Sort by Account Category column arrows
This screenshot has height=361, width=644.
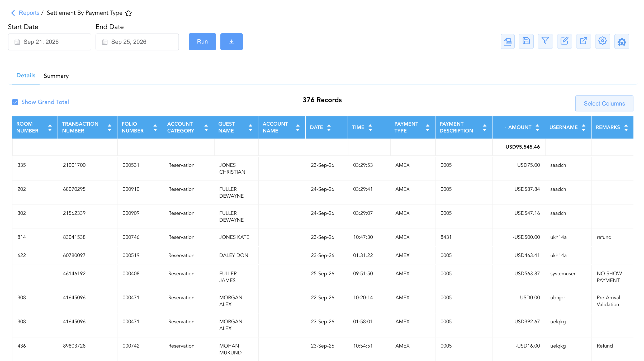click(x=206, y=128)
